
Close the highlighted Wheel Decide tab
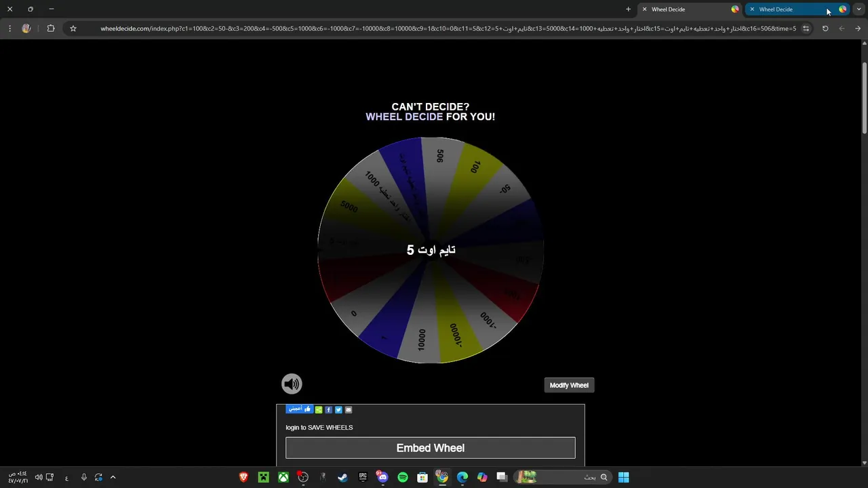(752, 9)
